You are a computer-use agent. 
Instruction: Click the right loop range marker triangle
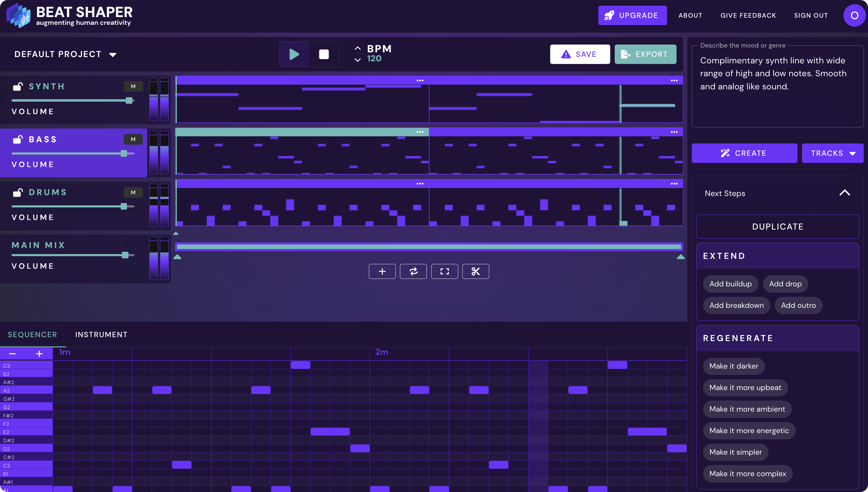click(x=681, y=257)
